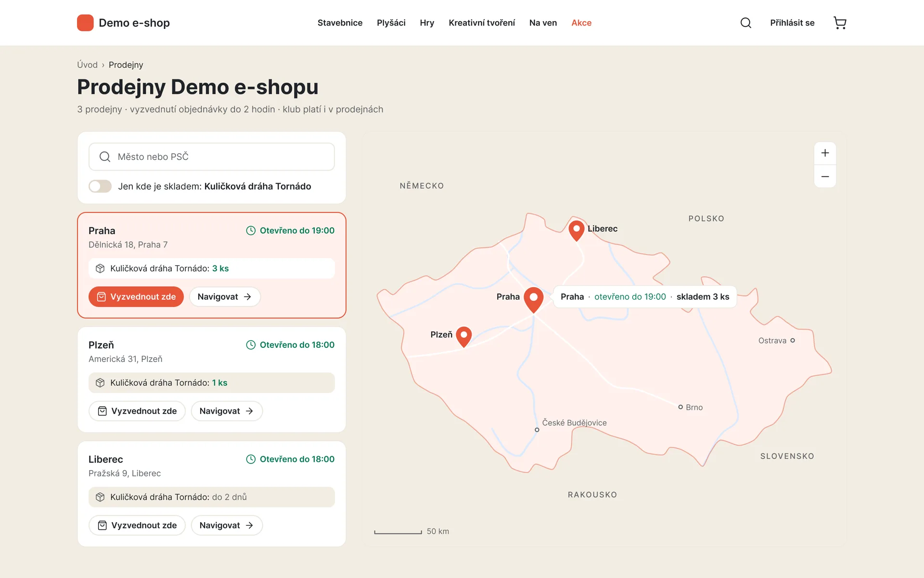Click the address Pražská 9, Liberec

tap(125, 473)
